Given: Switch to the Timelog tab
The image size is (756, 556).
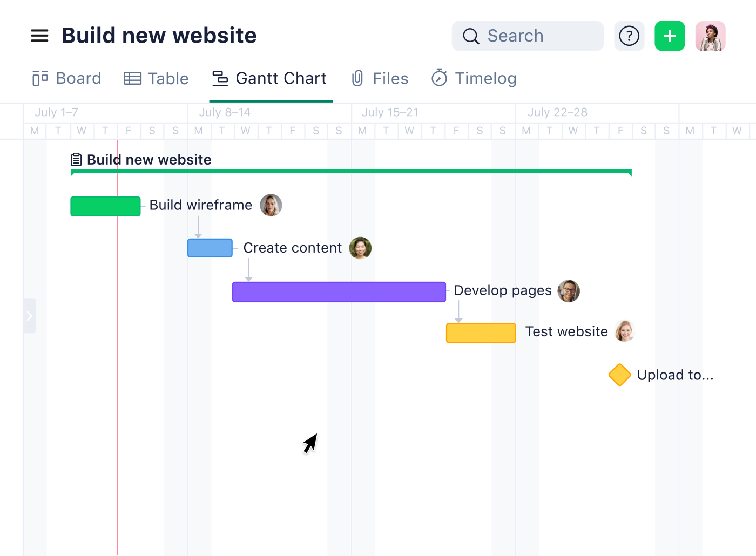Looking at the screenshot, I should [485, 78].
